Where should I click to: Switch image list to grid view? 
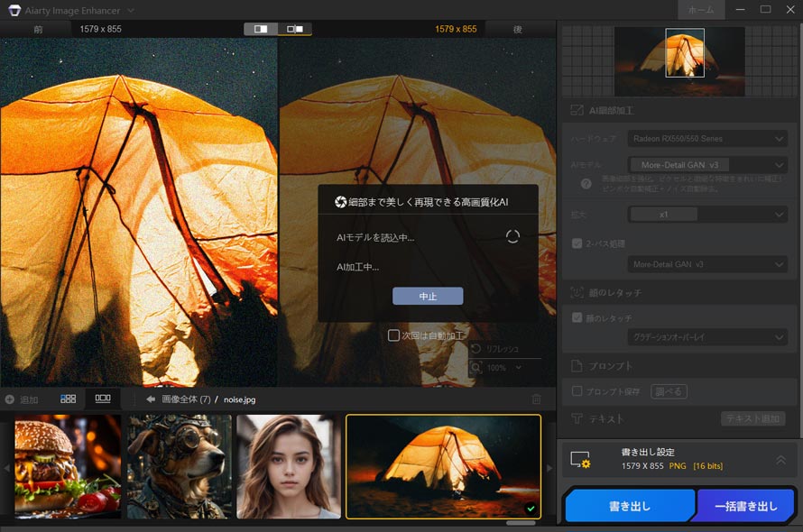tap(69, 399)
